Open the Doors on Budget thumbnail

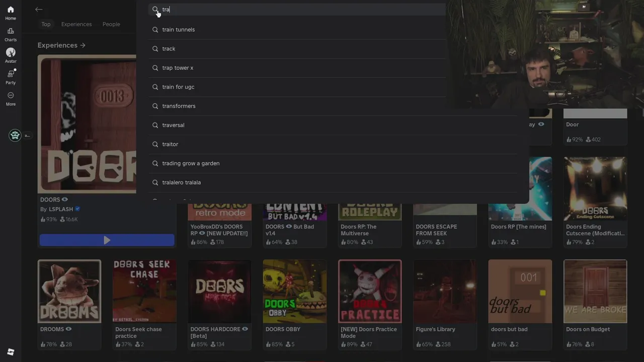pyautogui.click(x=595, y=291)
